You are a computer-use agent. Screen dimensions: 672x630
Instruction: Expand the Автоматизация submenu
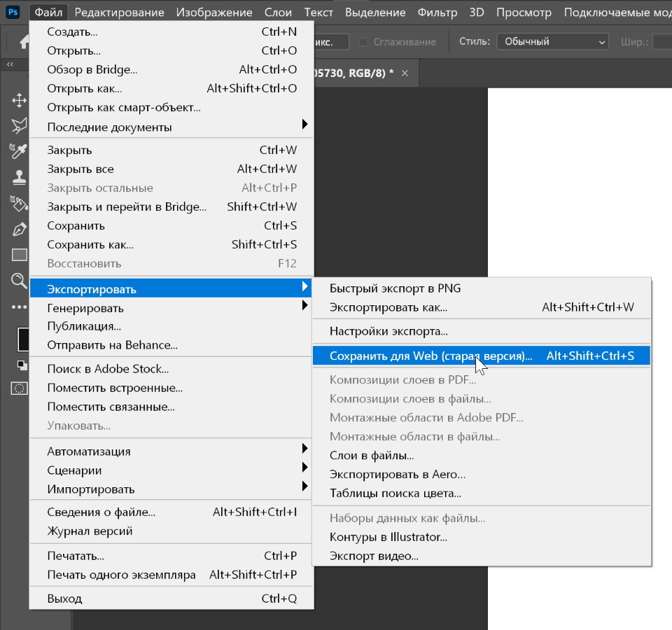[x=171, y=451]
